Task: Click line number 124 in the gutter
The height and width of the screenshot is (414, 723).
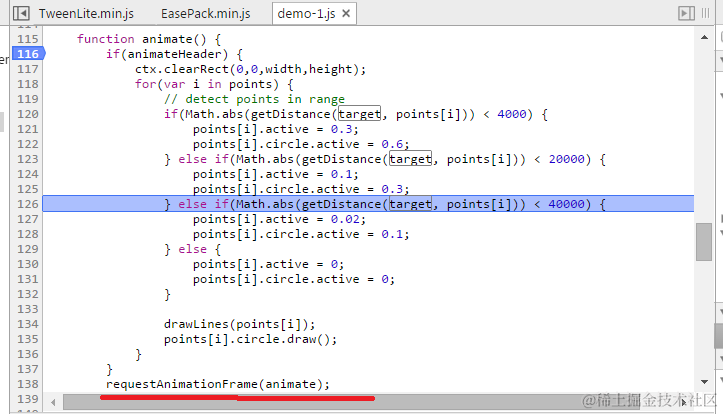Action: click(28, 174)
